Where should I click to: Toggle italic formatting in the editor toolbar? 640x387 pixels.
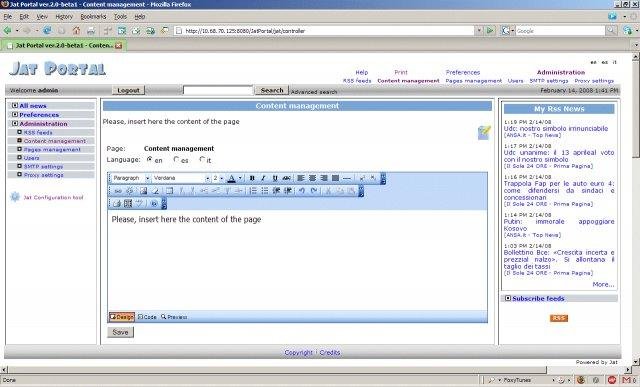point(263,178)
